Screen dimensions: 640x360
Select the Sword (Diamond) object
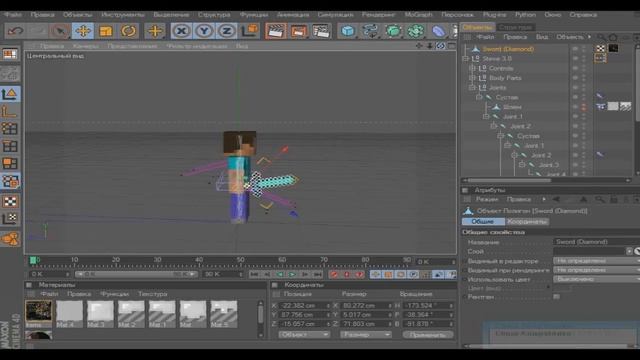point(508,49)
